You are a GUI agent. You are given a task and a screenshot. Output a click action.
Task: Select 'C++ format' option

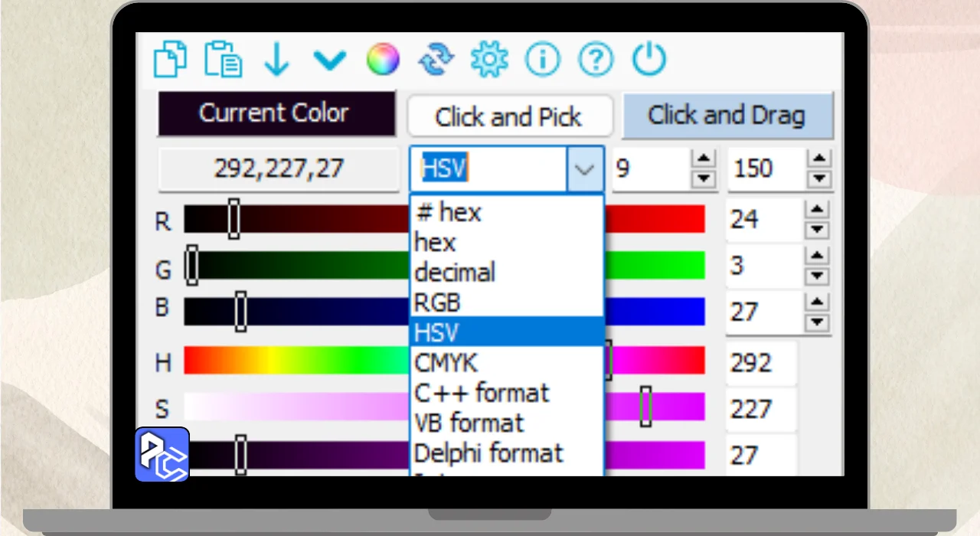tap(507, 393)
